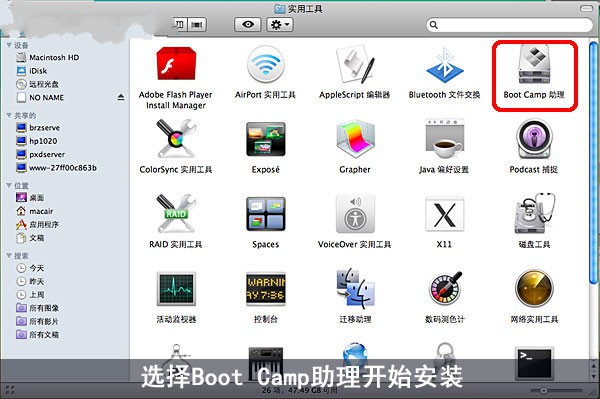Click the toolbar hide pill button

586,8
